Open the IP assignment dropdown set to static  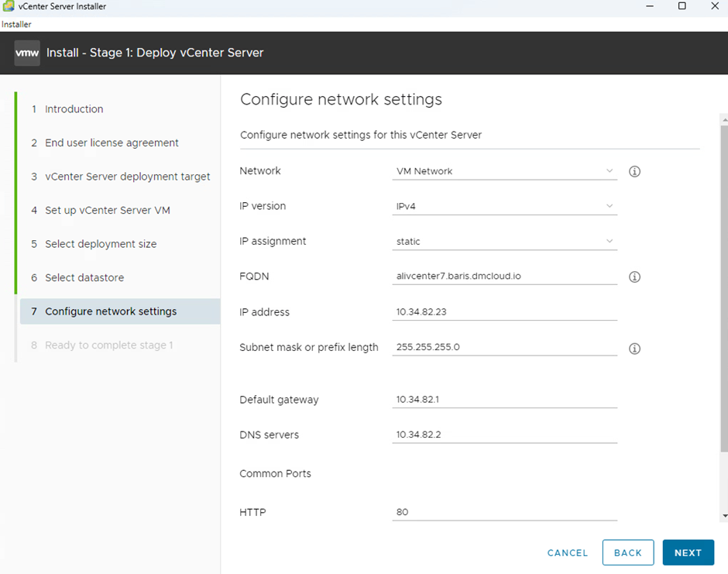505,242
